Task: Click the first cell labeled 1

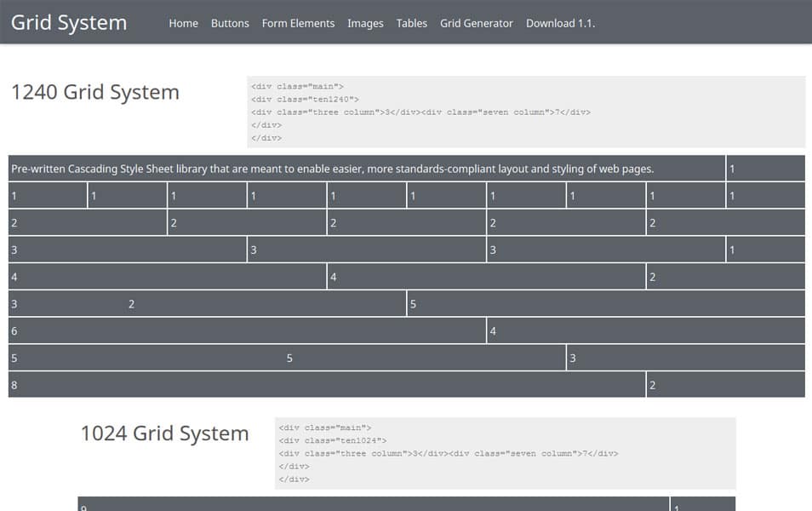Action: click(47, 195)
